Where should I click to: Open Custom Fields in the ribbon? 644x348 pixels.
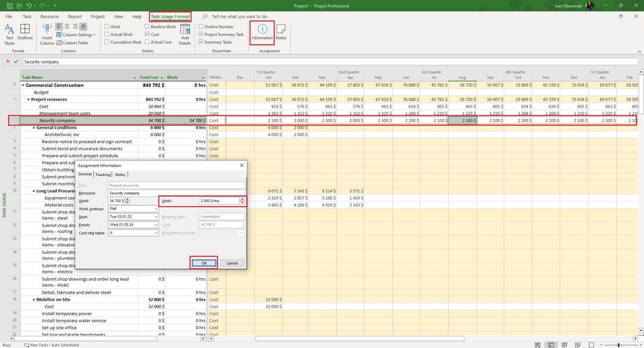[x=72, y=43]
